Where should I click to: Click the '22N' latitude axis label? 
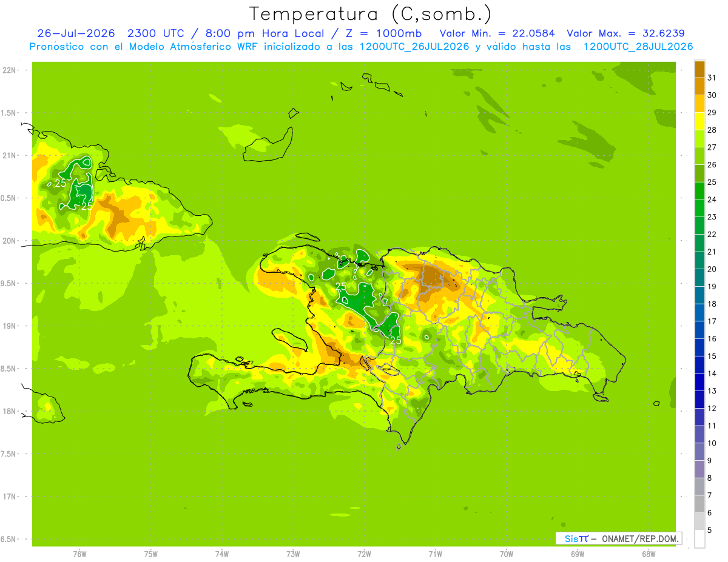pos(9,70)
